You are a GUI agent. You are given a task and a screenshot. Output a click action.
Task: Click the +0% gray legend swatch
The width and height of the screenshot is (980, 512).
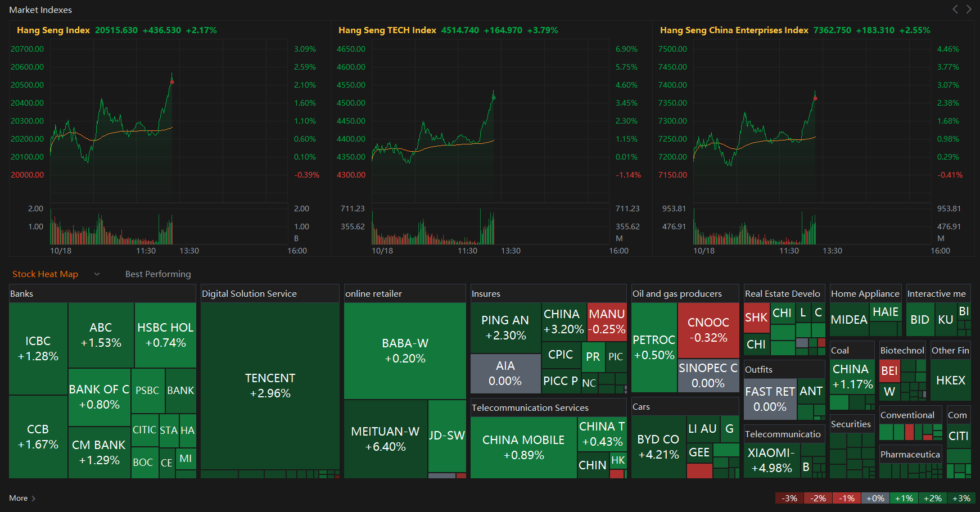[875, 498]
